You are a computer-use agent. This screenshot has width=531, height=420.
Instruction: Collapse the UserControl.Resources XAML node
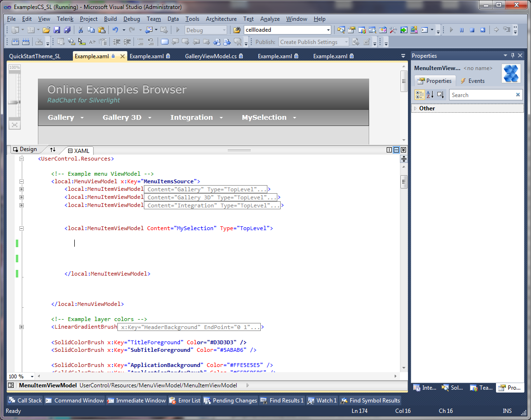pos(21,159)
